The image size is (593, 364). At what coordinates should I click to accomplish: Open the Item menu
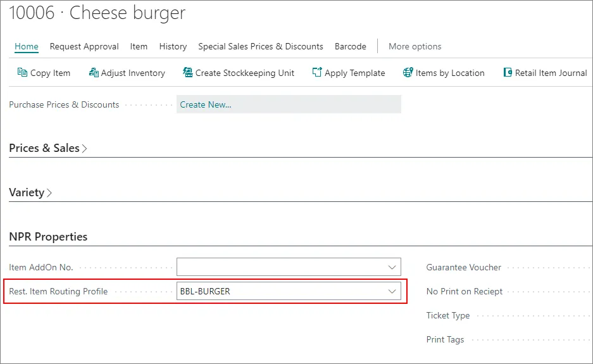[139, 47]
